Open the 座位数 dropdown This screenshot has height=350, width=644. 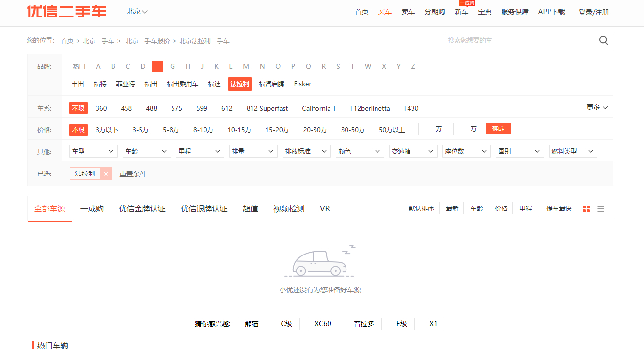pyautogui.click(x=467, y=151)
